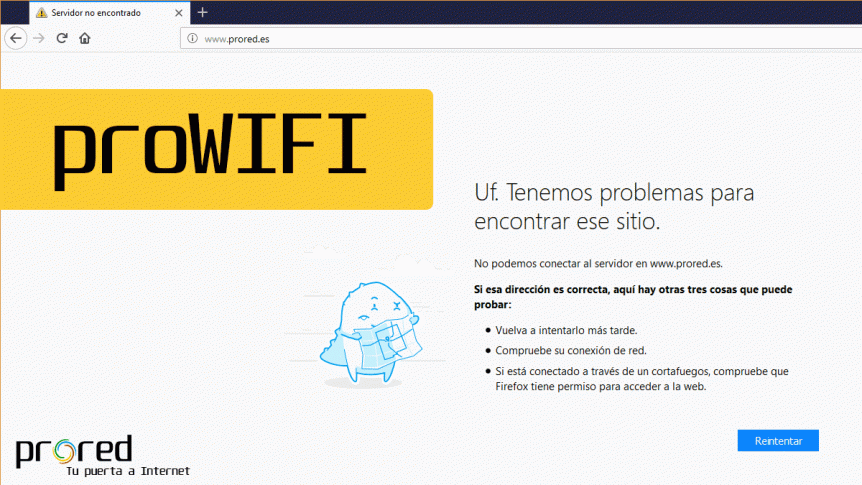The height and width of the screenshot is (485, 862).
Task: Open the home page icon
Action: coord(85,38)
